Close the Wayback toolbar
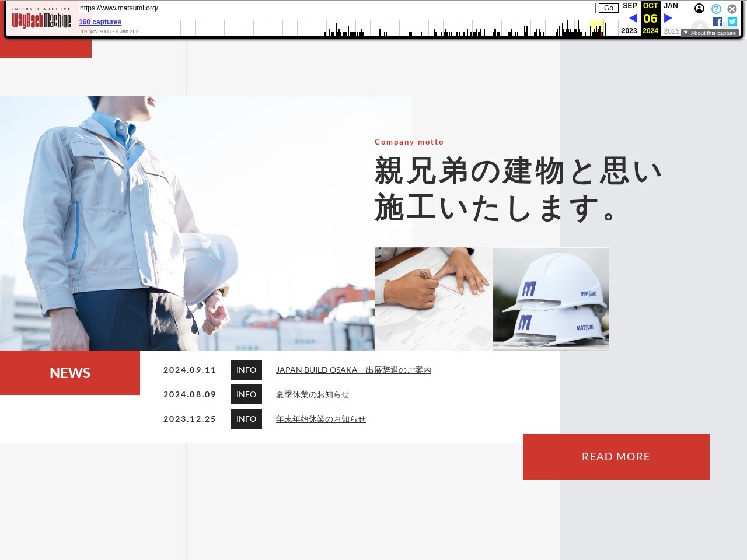Viewport: 747px width, 560px height. (x=732, y=9)
